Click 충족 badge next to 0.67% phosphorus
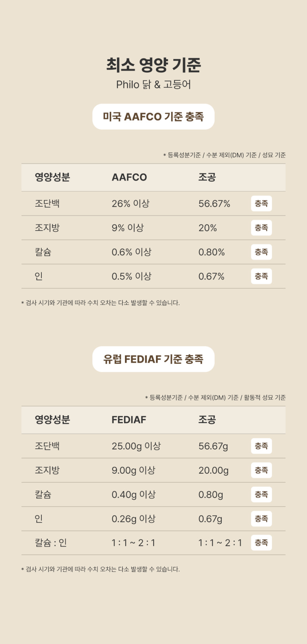 point(261,276)
